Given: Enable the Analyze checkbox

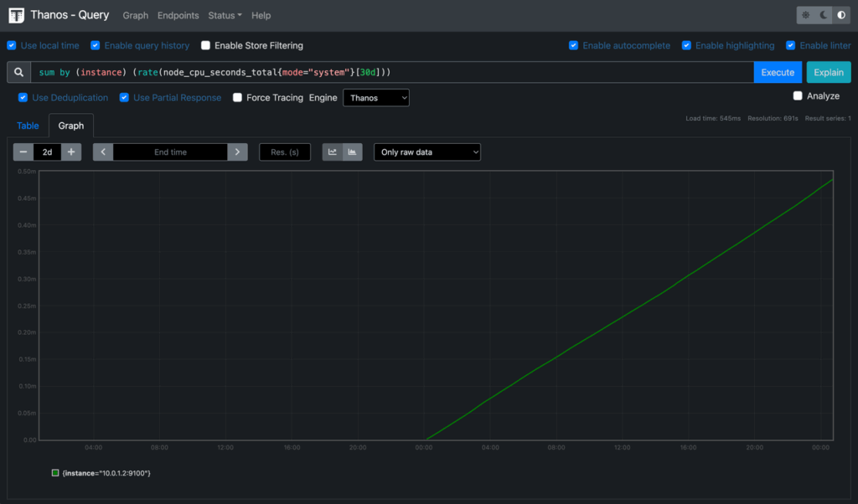Looking at the screenshot, I should coord(798,95).
